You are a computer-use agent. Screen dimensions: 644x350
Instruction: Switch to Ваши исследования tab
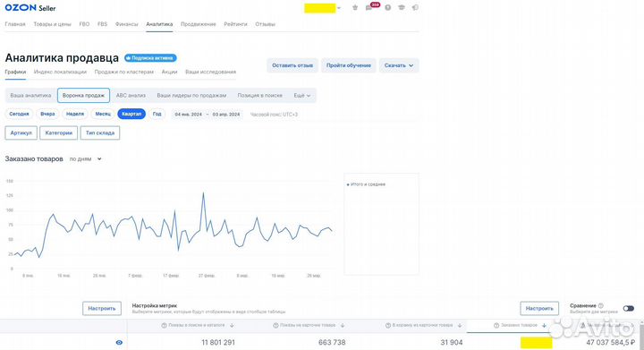[210, 72]
